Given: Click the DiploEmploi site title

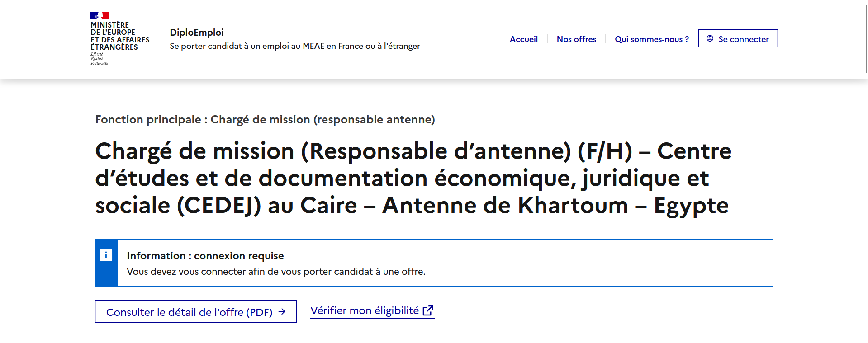Looking at the screenshot, I should (x=196, y=33).
